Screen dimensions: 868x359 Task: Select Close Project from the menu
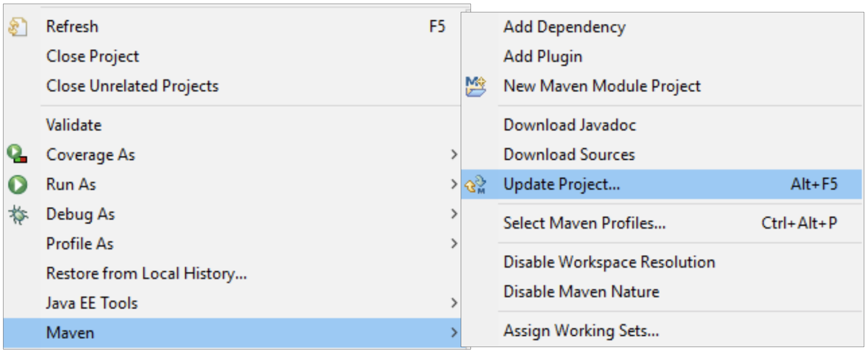click(x=92, y=56)
